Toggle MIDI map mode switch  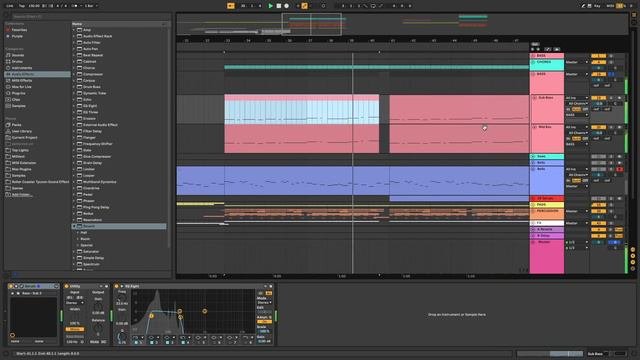pyautogui.click(x=611, y=6)
